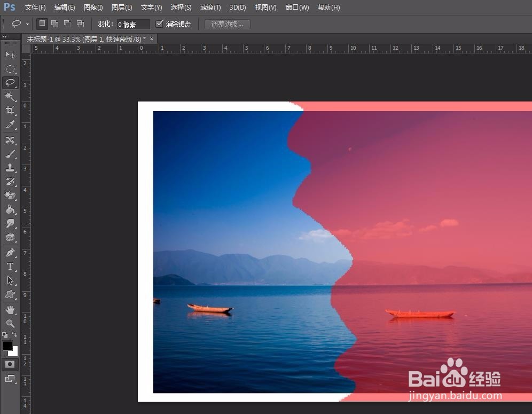Open the 帮助(H) menu
The height and width of the screenshot is (414, 532).
point(329,7)
